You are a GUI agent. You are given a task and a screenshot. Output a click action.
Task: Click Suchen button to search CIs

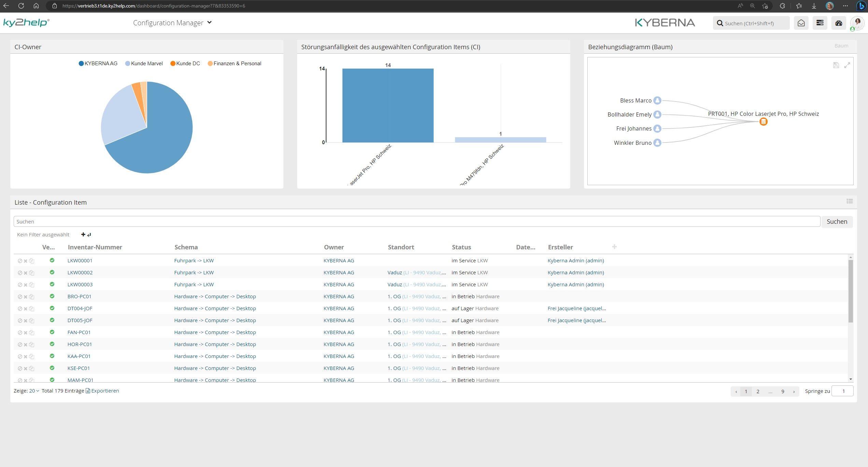837,221
